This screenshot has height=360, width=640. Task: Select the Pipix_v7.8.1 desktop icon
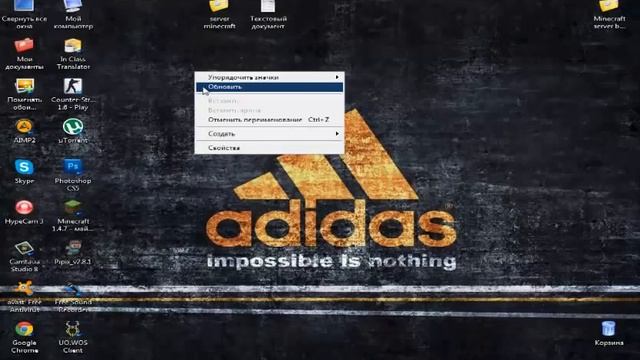[73, 248]
